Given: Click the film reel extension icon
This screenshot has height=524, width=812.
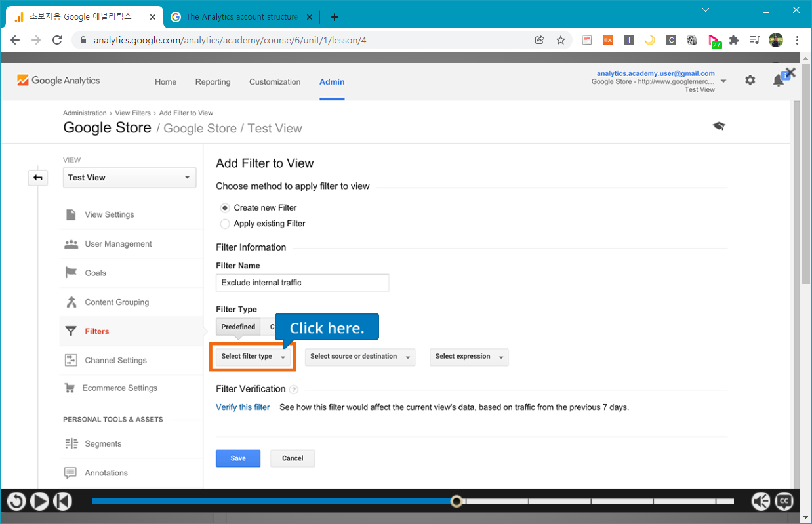Looking at the screenshot, I should (692, 40).
